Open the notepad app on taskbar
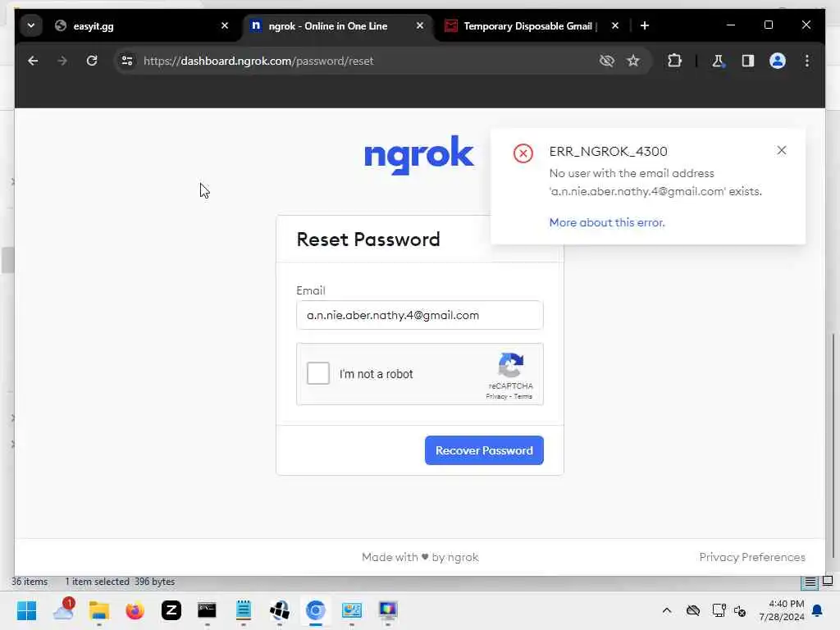The height and width of the screenshot is (630, 840). pyautogui.click(x=243, y=610)
